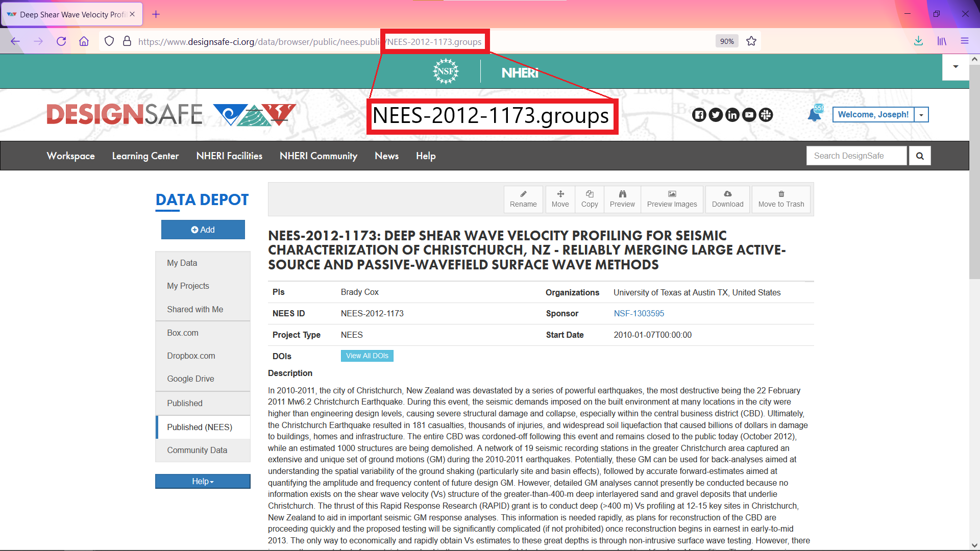This screenshot has width=980, height=551.
Task: Open the Help menu in navigation bar
Action: pos(426,156)
